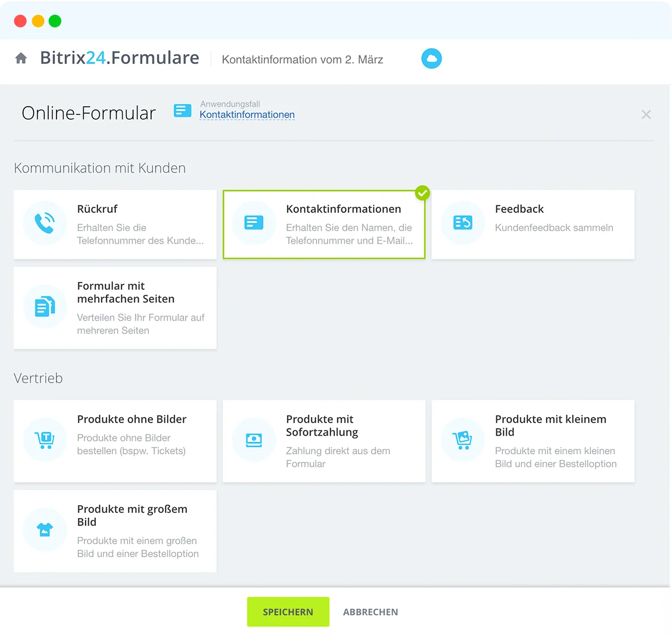Choose the Feedback card title
672x636 pixels.
(519, 209)
